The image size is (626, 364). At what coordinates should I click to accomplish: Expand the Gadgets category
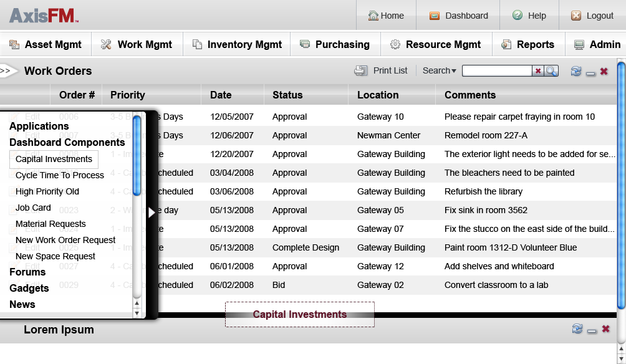coord(29,288)
